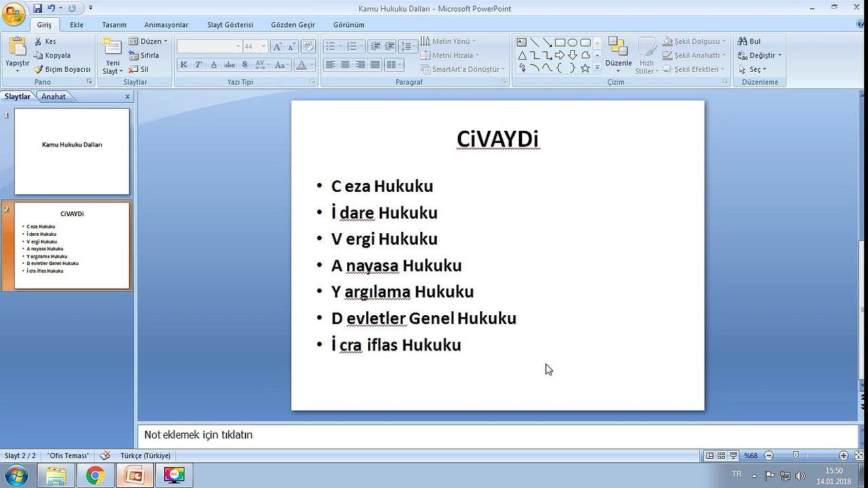This screenshot has height=488, width=868.
Task: Reset slide layout with Sıfırla
Action: coord(144,56)
